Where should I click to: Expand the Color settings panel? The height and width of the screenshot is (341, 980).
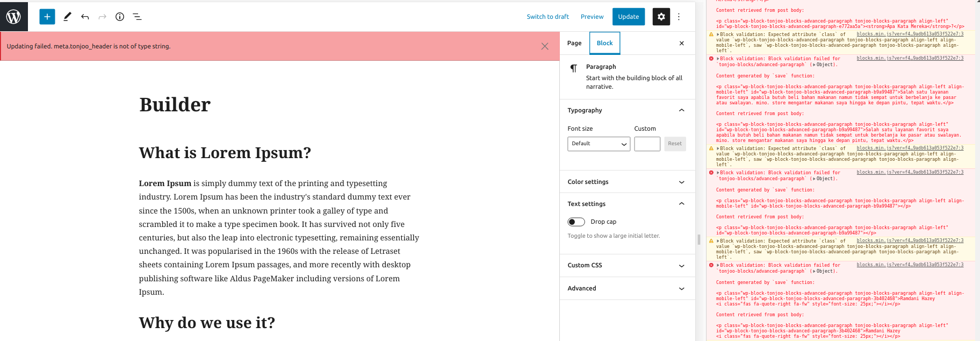coord(627,182)
